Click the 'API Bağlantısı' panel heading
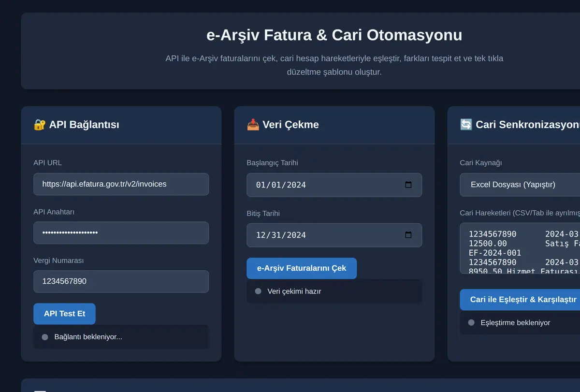The width and height of the screenshot is (580, 392). tap(84, 125)
